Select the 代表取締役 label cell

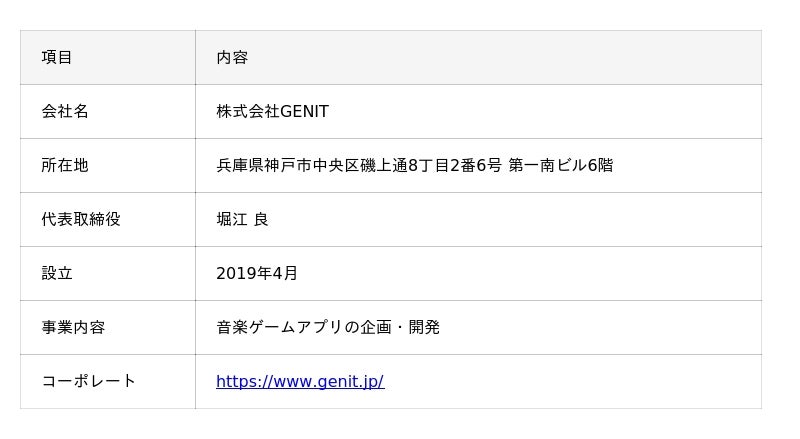(81, 219)
